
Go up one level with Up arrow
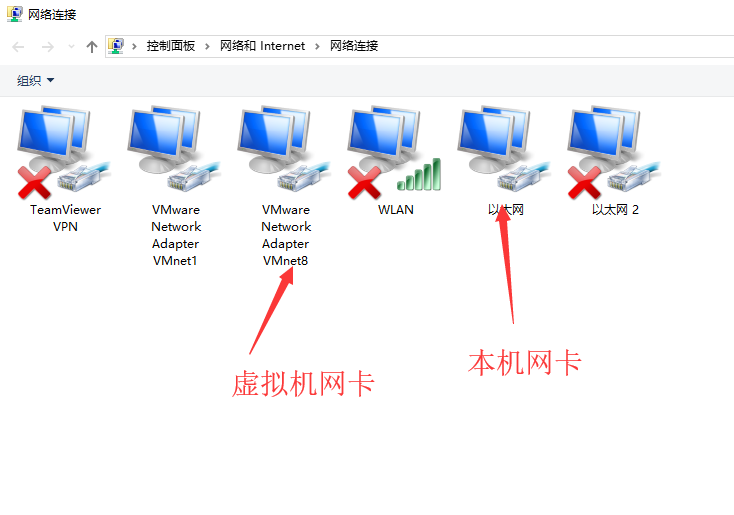point(92,47)
